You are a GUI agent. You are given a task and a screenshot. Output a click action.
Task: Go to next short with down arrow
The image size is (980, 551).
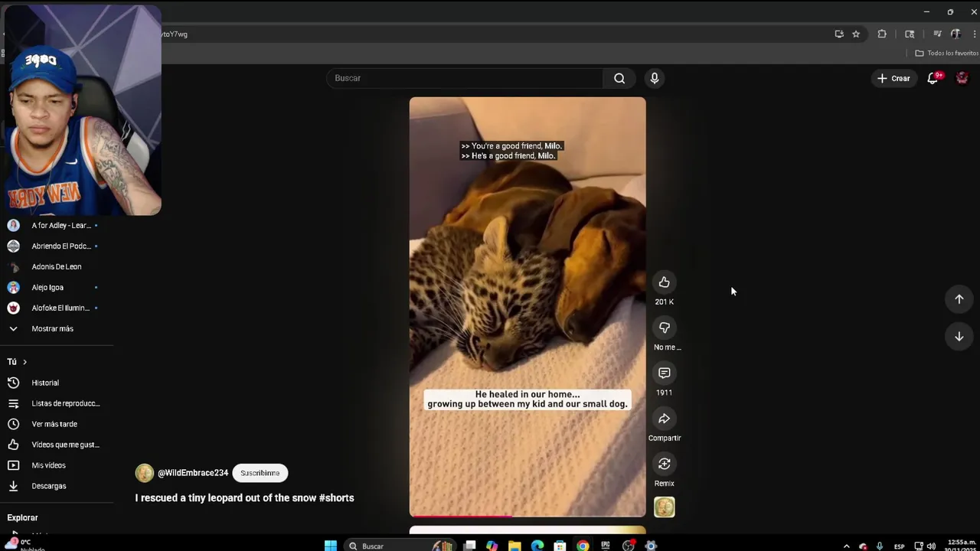[x=959, y=337]
